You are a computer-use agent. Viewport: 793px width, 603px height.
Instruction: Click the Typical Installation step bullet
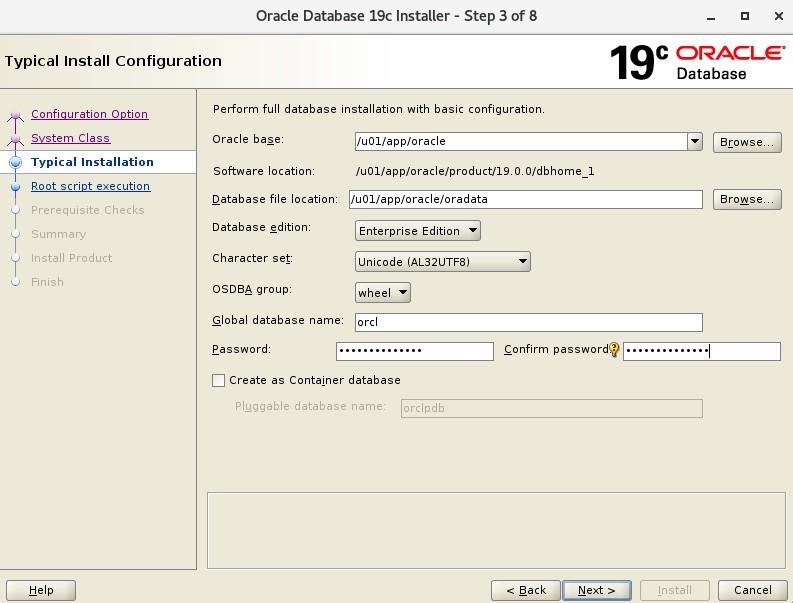16,162
